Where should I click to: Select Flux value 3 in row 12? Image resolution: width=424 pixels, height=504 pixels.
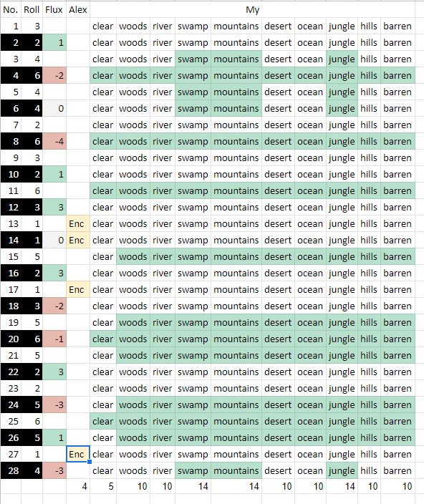(x=54, y=208)
